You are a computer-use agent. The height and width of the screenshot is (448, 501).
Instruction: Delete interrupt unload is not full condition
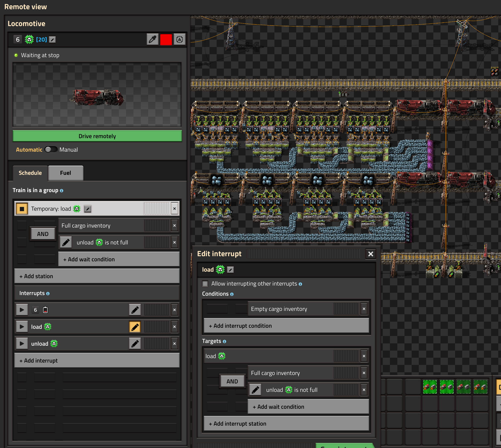[x=364, y=390]
